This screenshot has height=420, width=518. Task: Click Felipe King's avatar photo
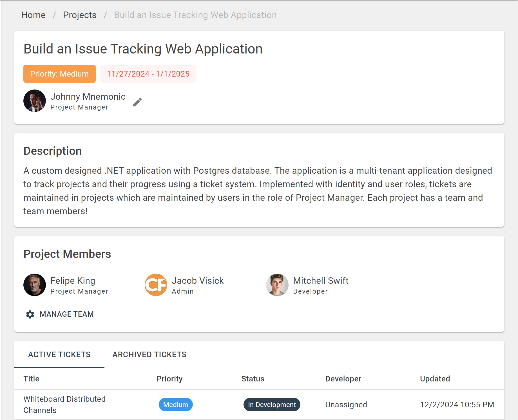[35, 285]
